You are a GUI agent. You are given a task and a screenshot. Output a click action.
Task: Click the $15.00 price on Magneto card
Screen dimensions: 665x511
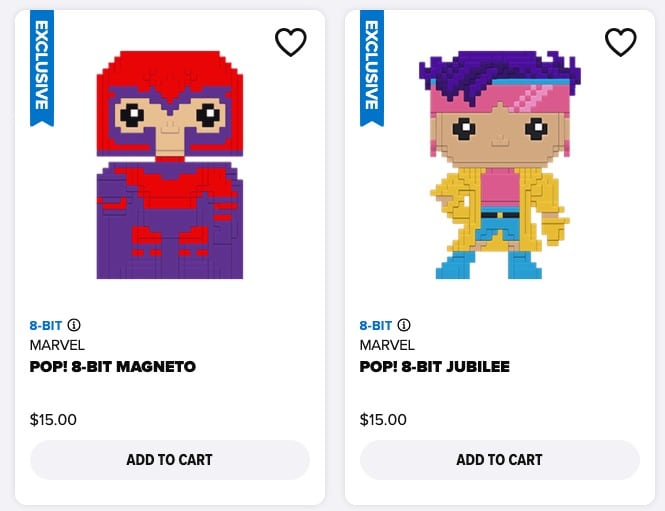point(54,420)
